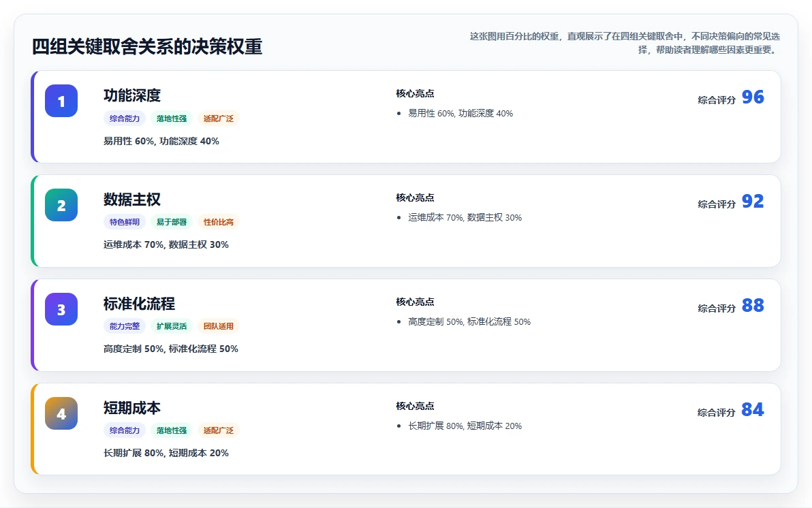
Task: Click the 落地性强 tag under 短期成本
Action: [x=172, y=430]
